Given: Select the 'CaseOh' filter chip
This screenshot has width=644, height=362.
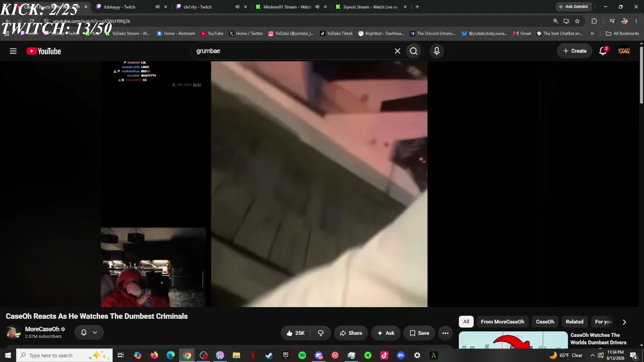Looking at the screenshot, I should (x=545, y=322).
